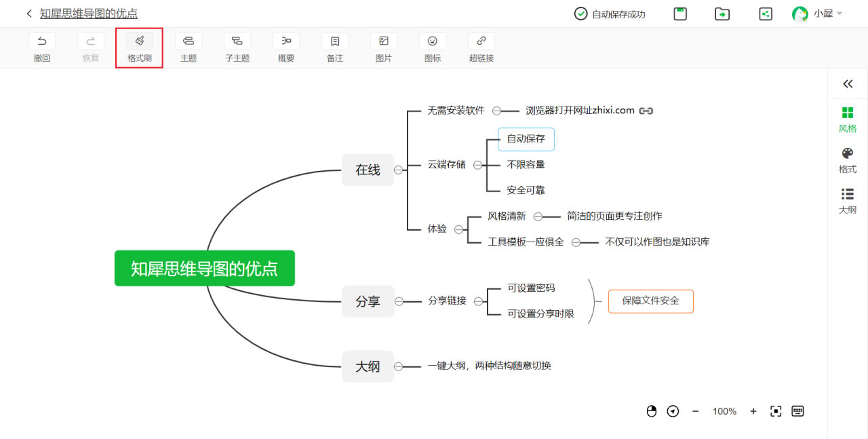The height and width of the screenshot is (439, 868).
Task: Click the Undo (撤回) icon
Action: [x=42, y=41]
